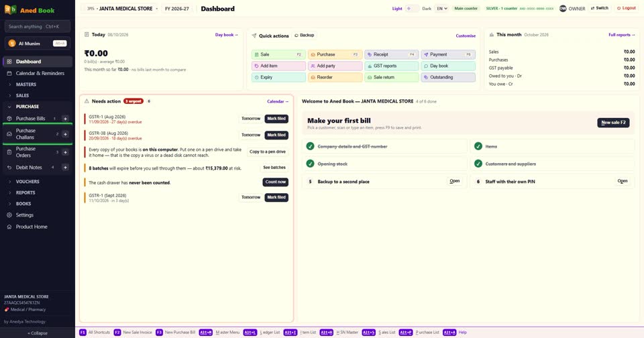Expand the MASTERS section
The image size is (644, 338).
(x=37, y=84)
